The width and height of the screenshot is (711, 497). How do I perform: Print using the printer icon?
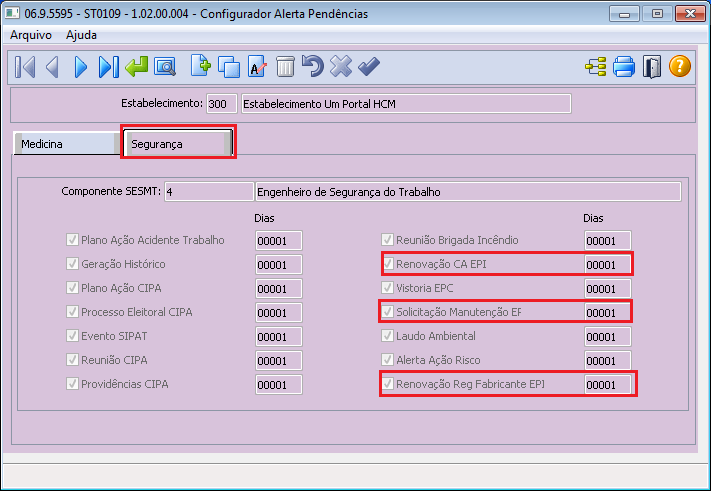pos(624,67)
